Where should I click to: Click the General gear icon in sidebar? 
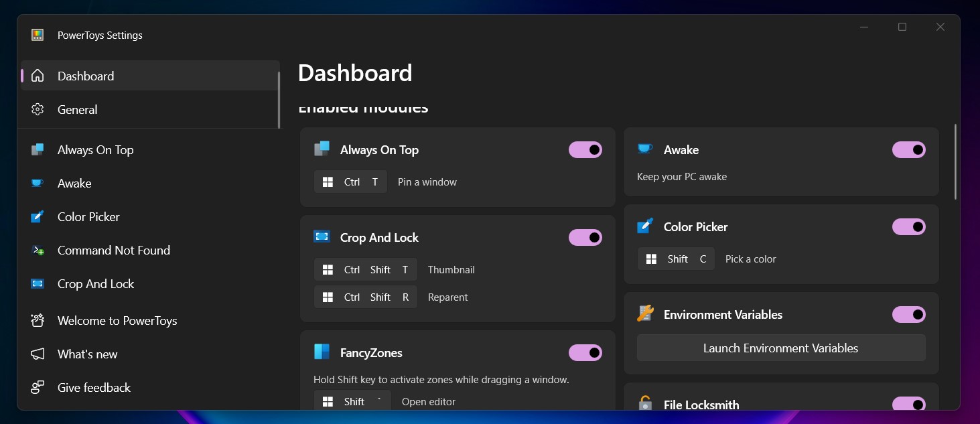pos(38,109)
